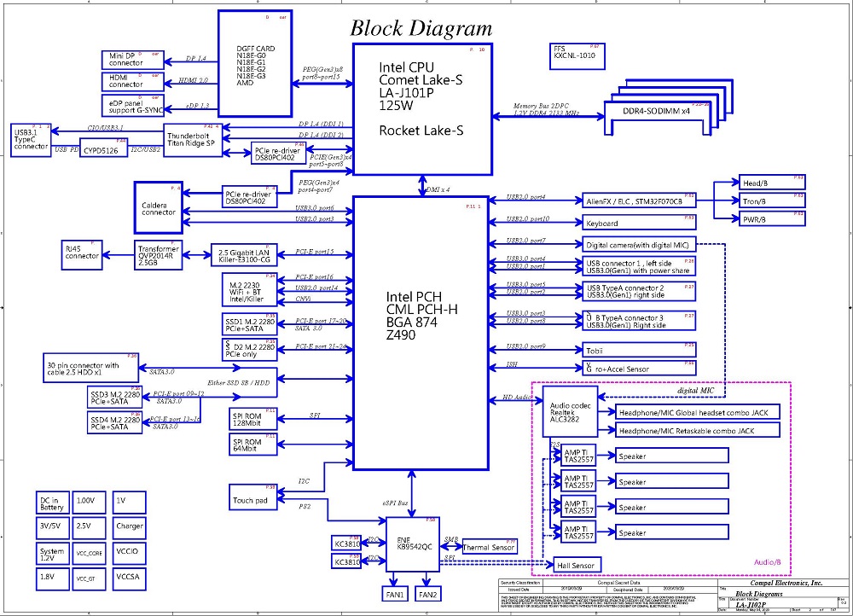Select the Gyro+Accel Sensor box
853x616 pixels.
[639, 368]
